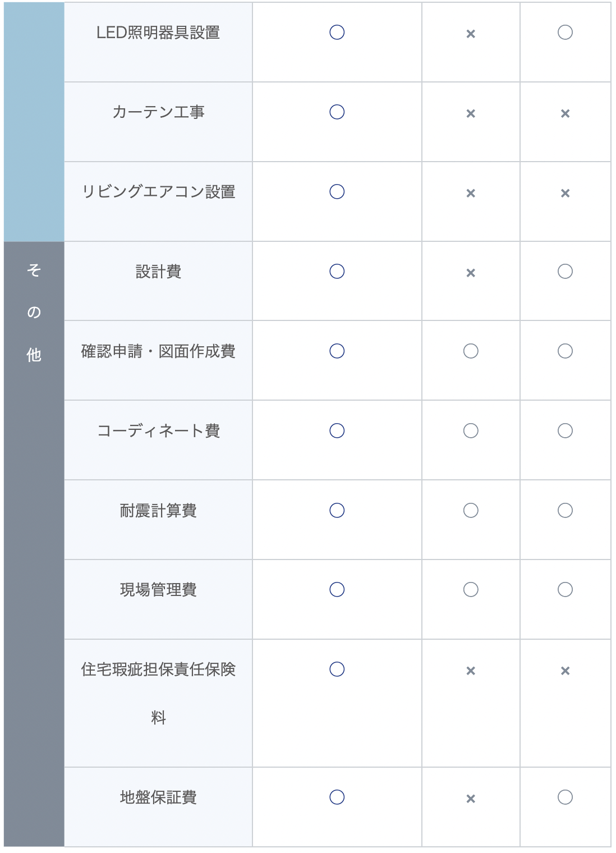Click the blue circle in LED照明器具設置 row
Viewport: 616px width, 853px height.
coord(337,33)
